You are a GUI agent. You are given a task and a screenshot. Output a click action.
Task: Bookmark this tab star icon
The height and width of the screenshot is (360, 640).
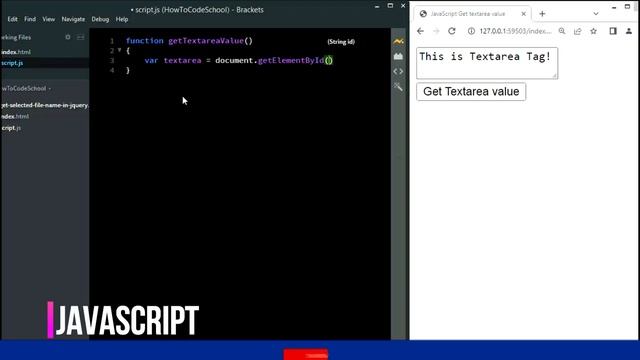coord(593,31)
